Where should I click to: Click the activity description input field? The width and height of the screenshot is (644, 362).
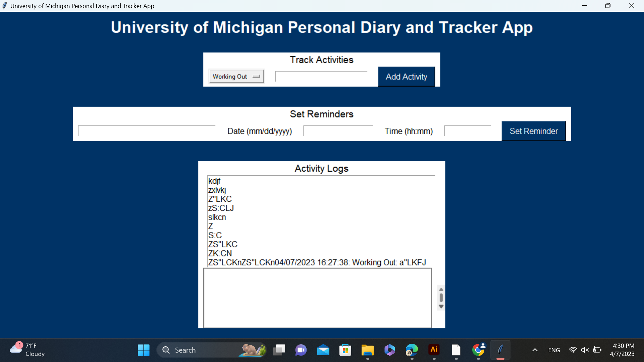[321, 77]
